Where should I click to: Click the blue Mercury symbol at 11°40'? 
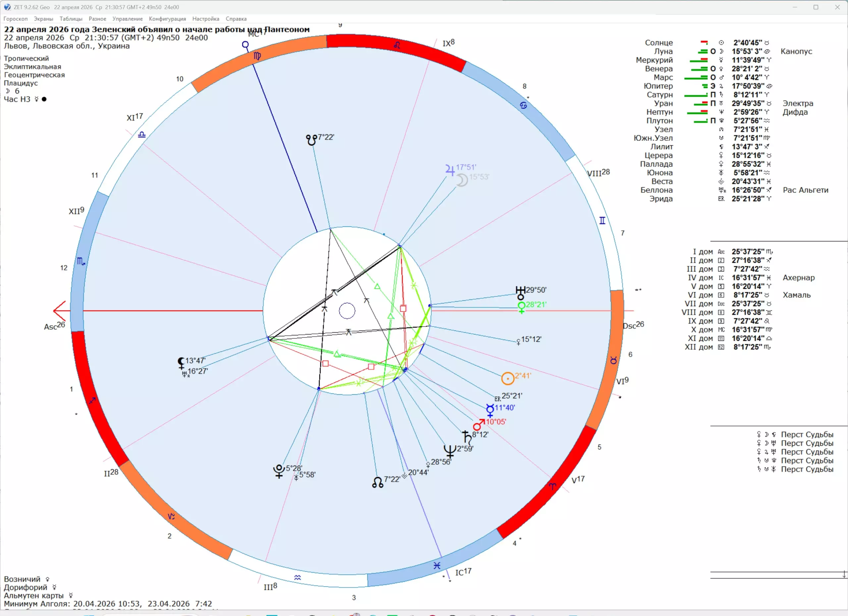[490, 410]
